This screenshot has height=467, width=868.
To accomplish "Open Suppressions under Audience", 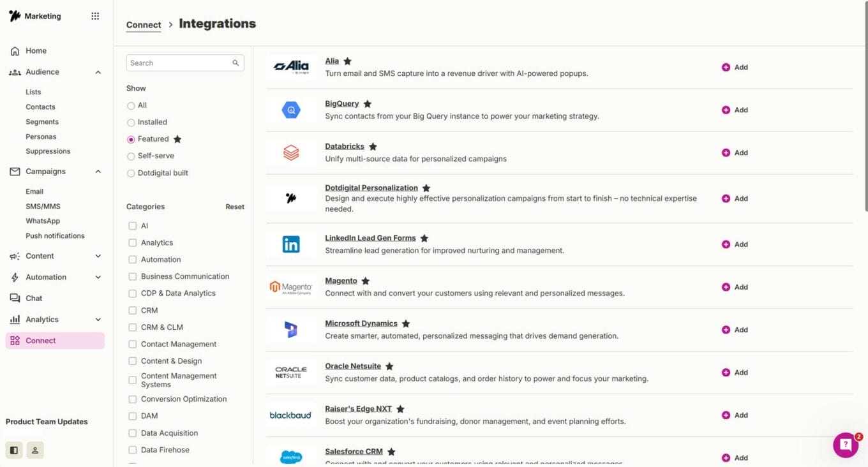I will tap(48, 151).
